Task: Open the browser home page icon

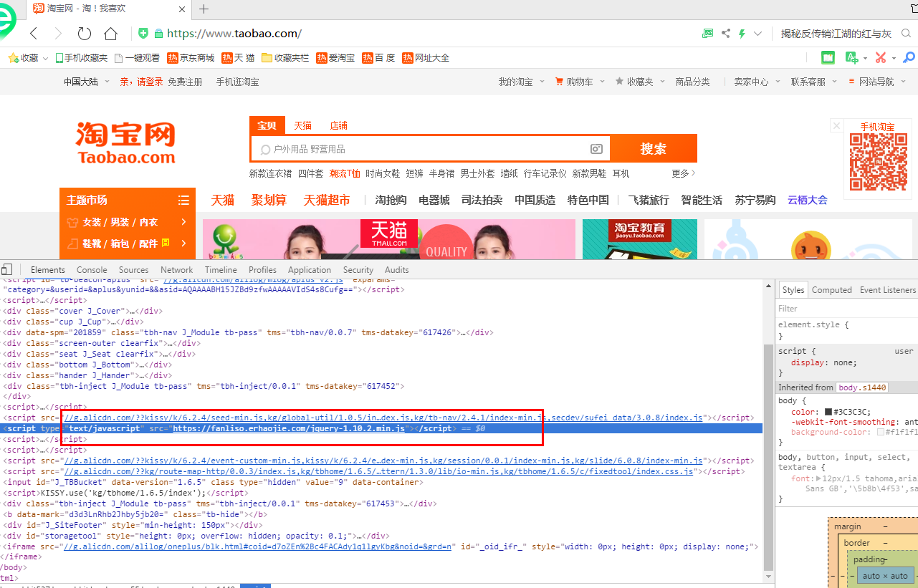Action: pyautogui.click(x=110, y=34)
